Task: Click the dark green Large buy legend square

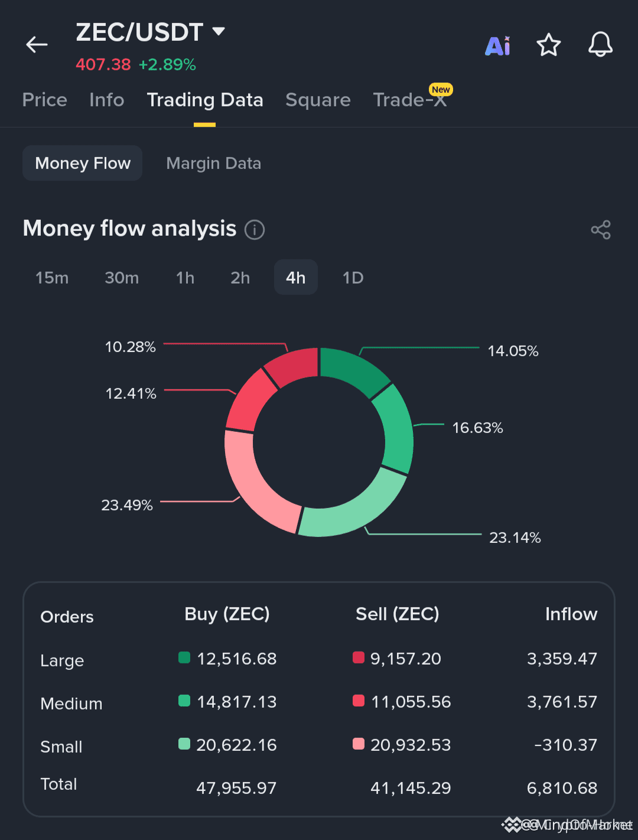Action: [184, 657]
